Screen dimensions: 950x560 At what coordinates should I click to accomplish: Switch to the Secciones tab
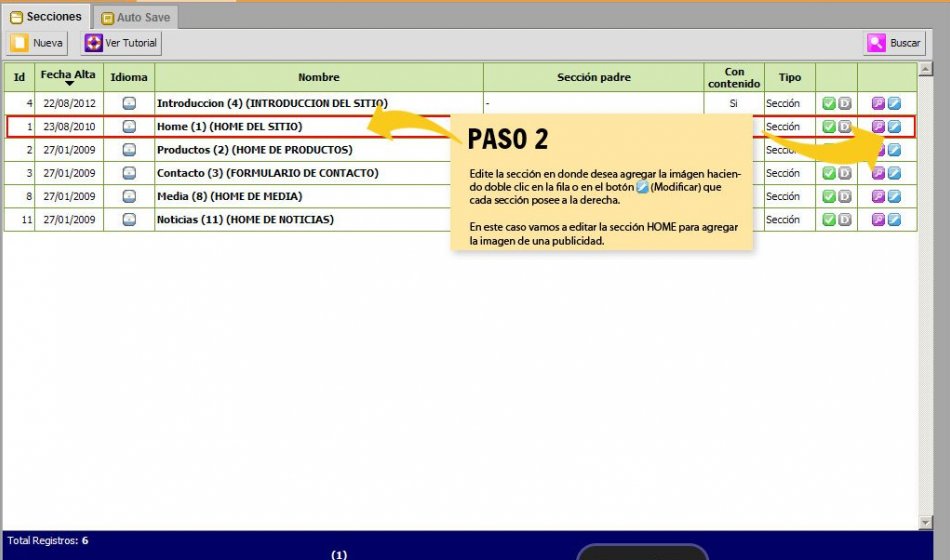pos(46,17)
